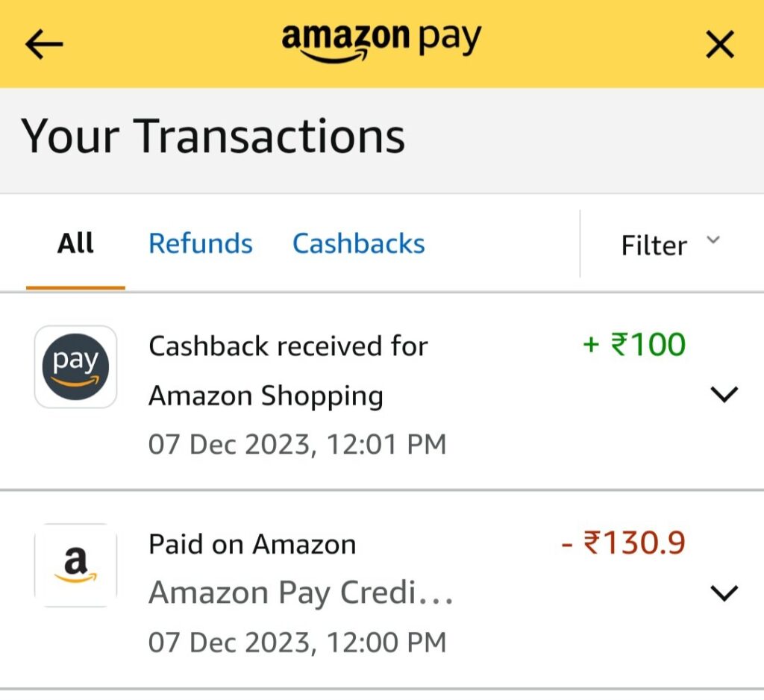Viewport: 764px width, 700px height.
Task: Select the All transactions tab
Action: tap(75, 244)
